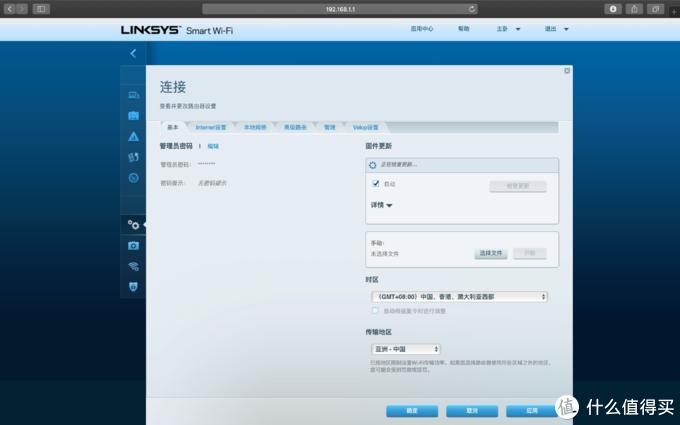Screen dimensions: 680x425
Task: Open 应用中心 in the top header
Action: pos(422,29)
